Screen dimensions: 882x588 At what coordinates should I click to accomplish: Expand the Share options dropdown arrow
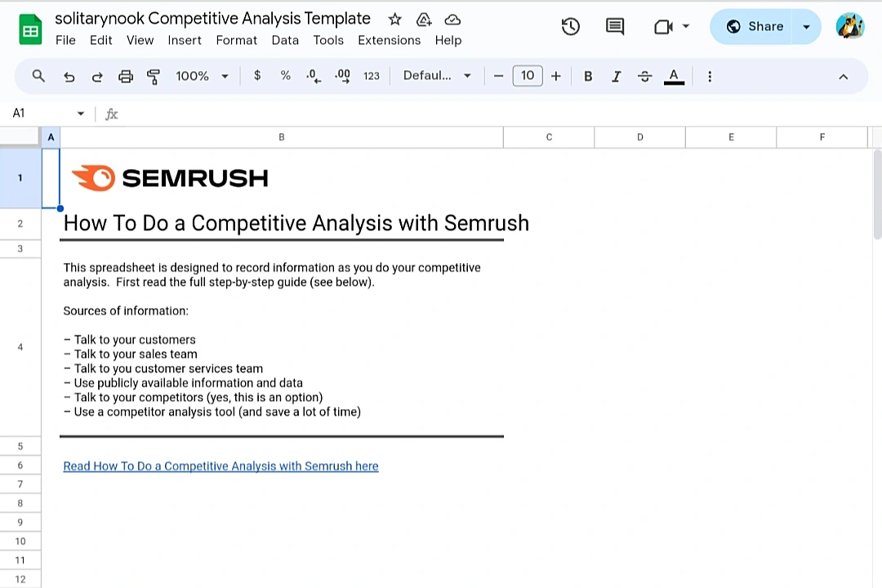[x=806, y=26]
